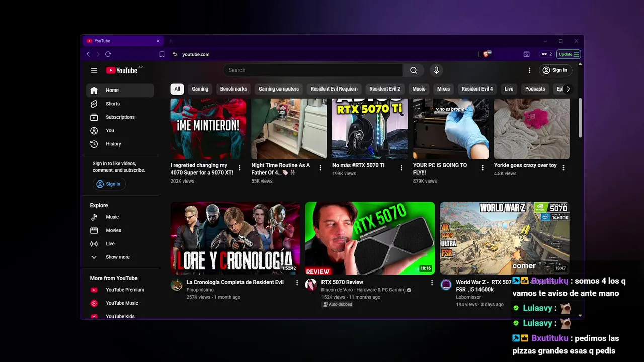
Task: Open the World War Z thumbnail
Action: (505, 238)
